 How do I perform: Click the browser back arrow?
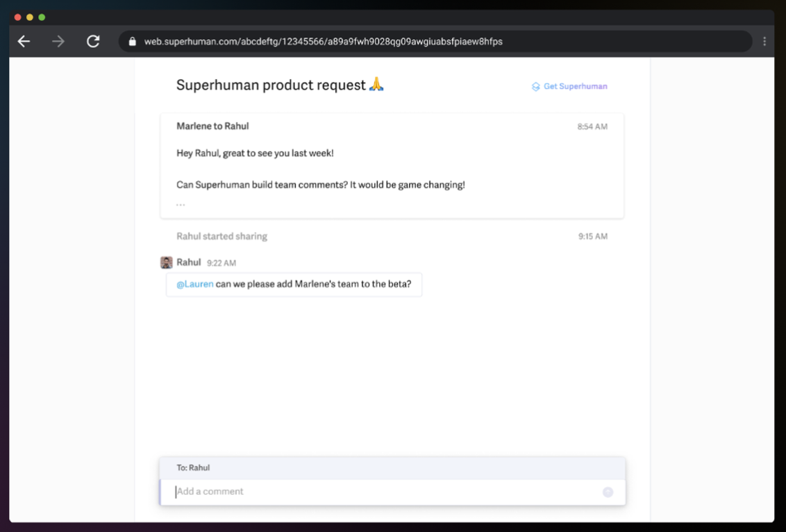(x=24, y=42)
